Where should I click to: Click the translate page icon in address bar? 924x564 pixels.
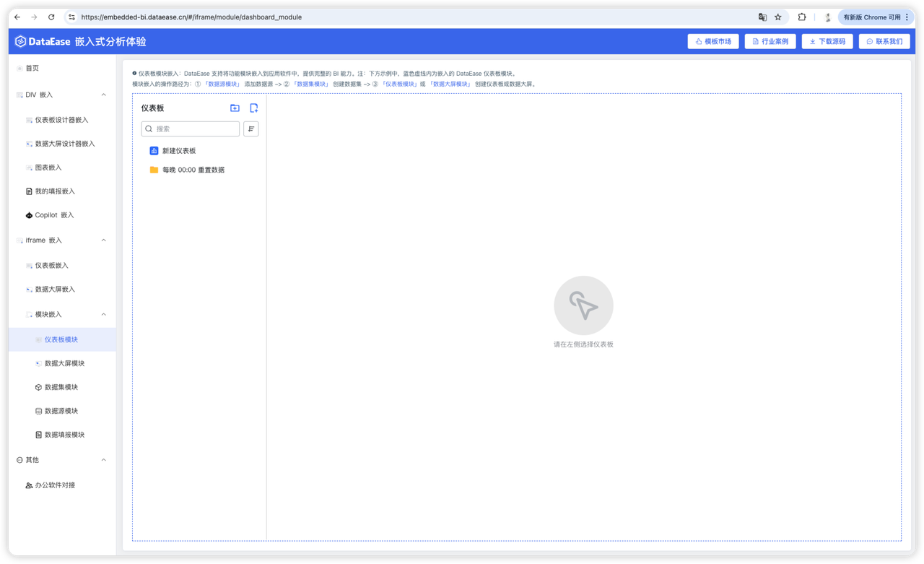click(x=762, y=17)
